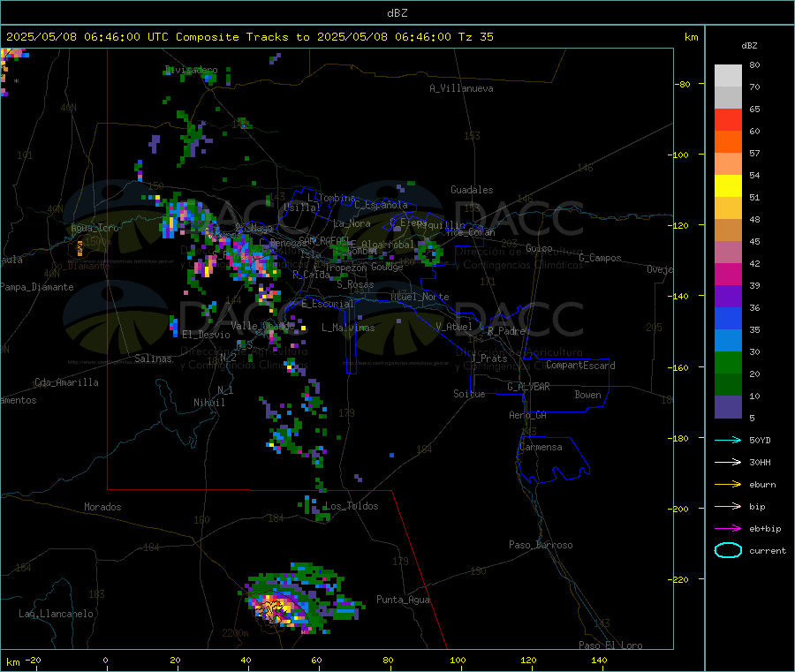795x672 pixels.
Task: Click the 'Divisadero' map label
Action: point(191,70)
